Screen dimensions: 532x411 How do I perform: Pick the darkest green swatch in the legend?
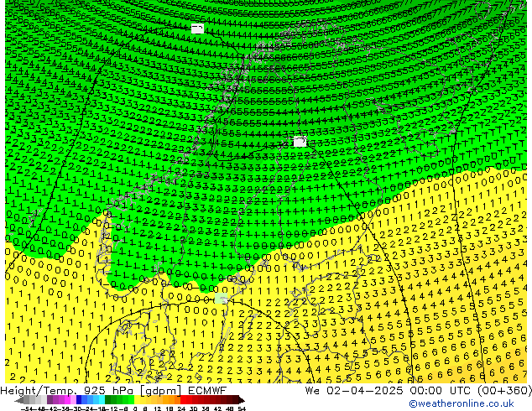point(108,400)
